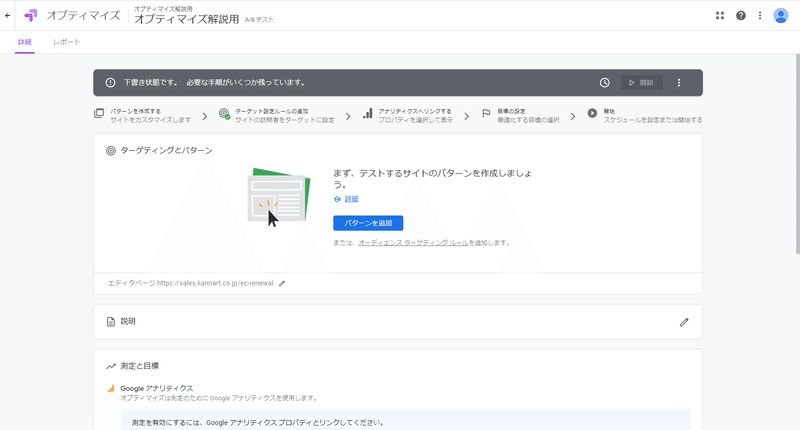
Task: Open the help question mark icon
Action: point(741,16)
